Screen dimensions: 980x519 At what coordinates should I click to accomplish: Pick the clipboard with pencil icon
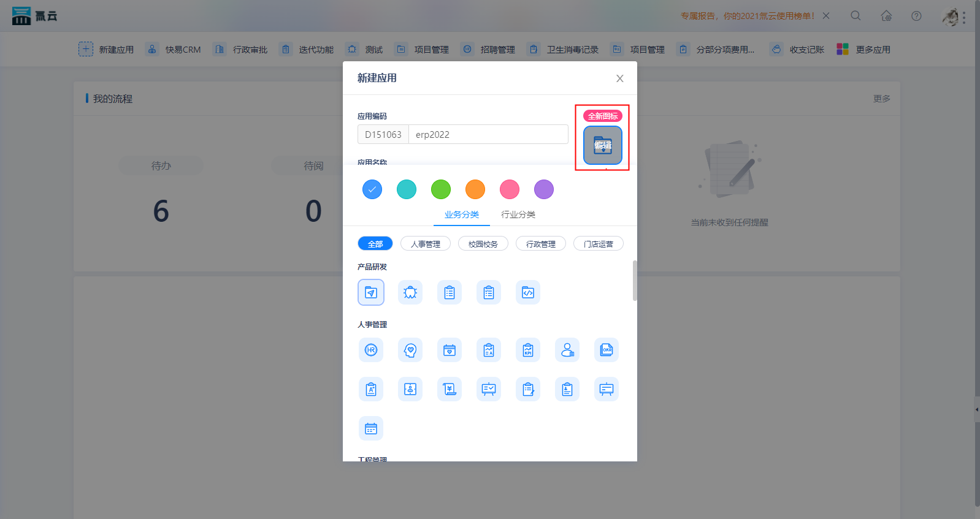click(x=528, y=389)
